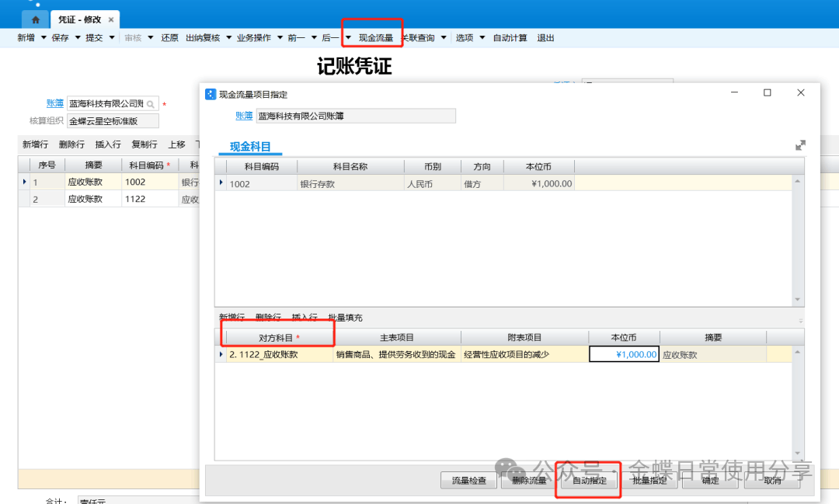Viewport: 839px width, 504px height.
Task: Expand the 业务操作 dropdown arrow
Action: tap(279, 37)
